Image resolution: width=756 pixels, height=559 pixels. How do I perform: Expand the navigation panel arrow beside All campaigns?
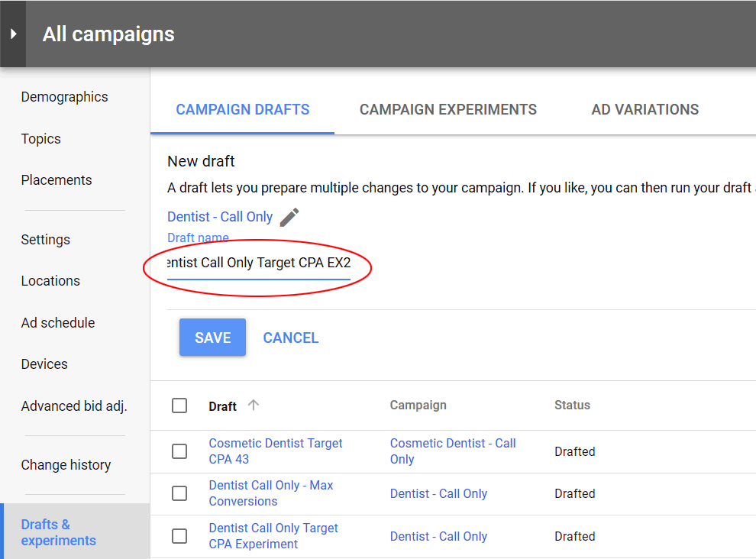[13, 34]
